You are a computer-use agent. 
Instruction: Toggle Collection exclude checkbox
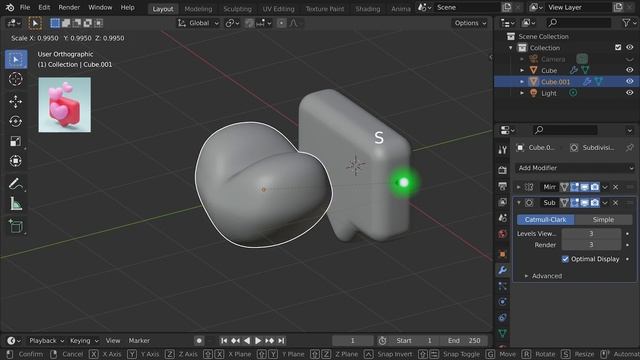(618, 47)
